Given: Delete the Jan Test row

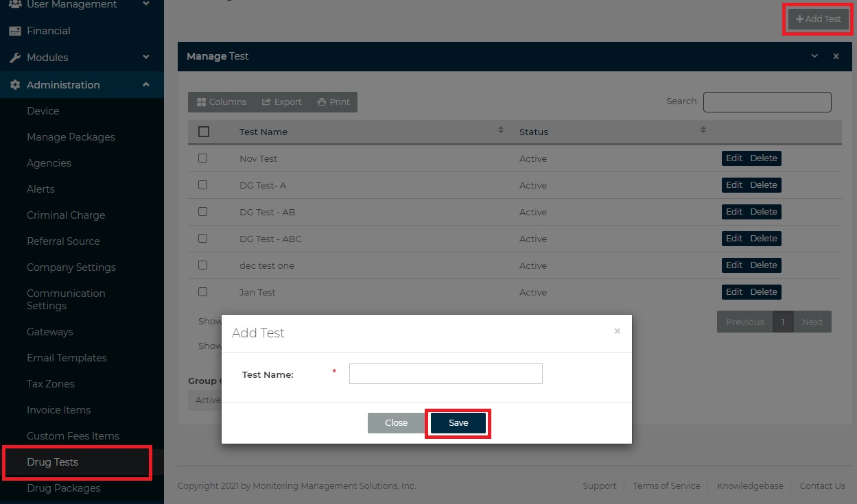Looking at the screenshot, I should tap(764, 292).
